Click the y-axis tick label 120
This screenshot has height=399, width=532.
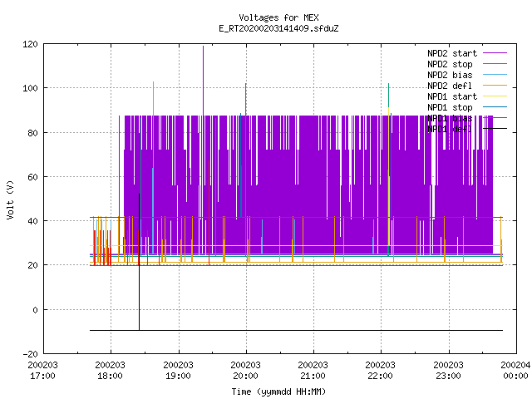point(30,44)
